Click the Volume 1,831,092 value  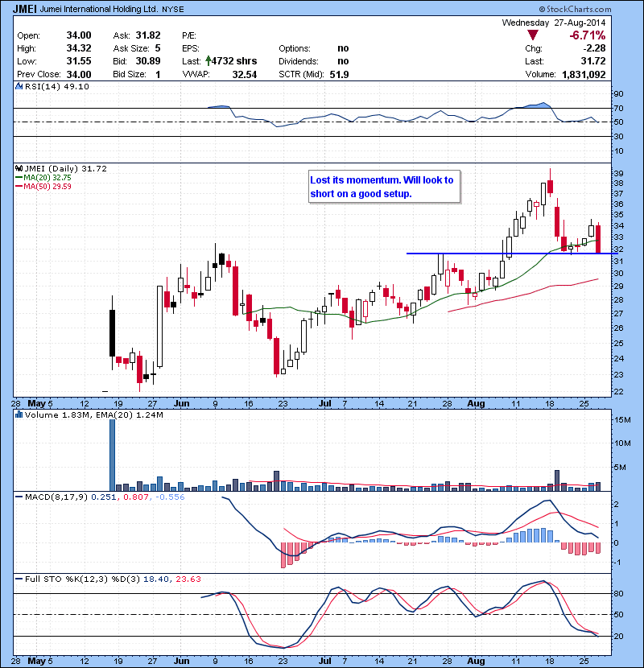pyautogui.click(x=584, y=75)
